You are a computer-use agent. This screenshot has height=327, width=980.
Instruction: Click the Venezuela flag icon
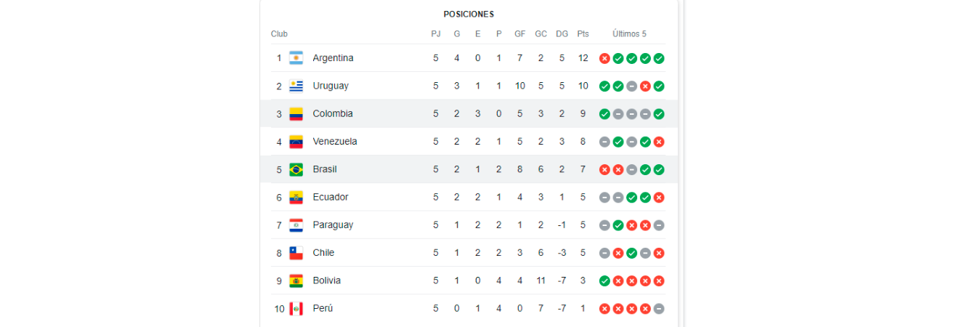click(296, 142)
